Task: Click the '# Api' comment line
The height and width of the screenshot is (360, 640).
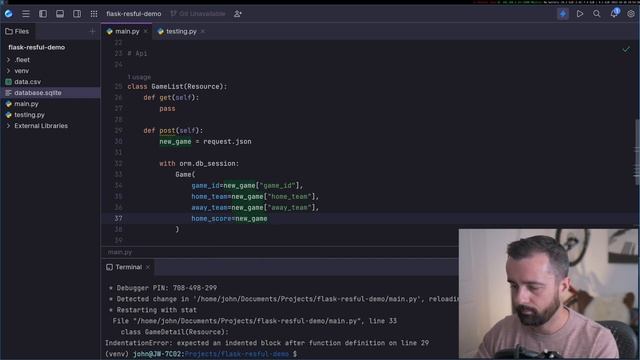Action: pyautogui.click(x=137, y=53)
